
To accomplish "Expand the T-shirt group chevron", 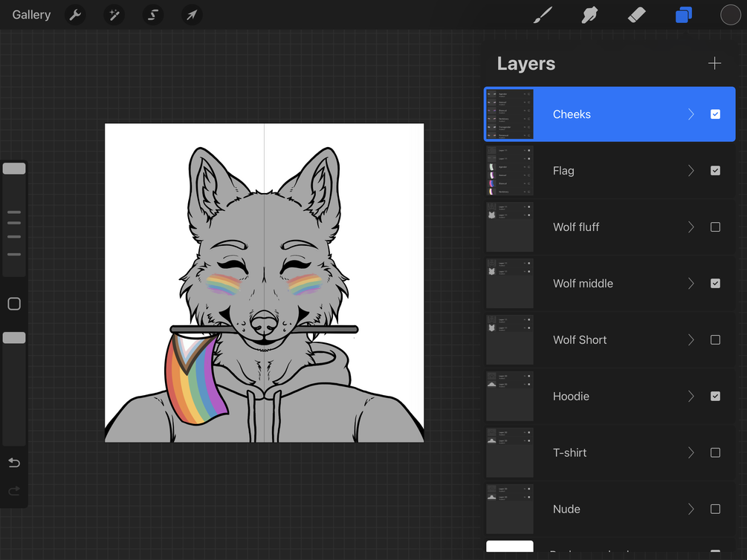I will (691, 453).
